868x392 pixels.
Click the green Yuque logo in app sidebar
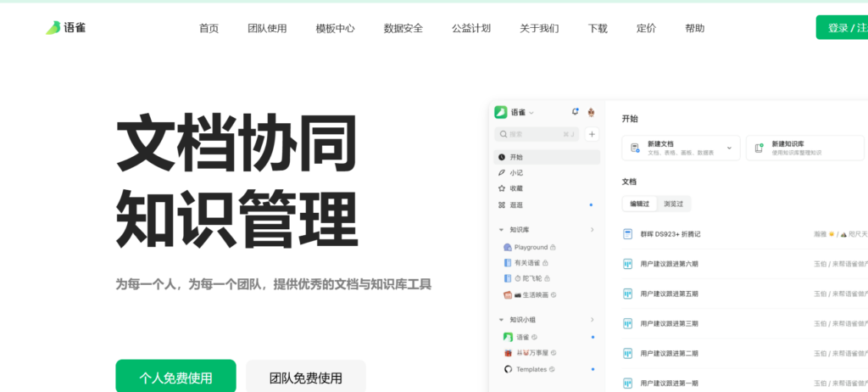pos(500,112)
